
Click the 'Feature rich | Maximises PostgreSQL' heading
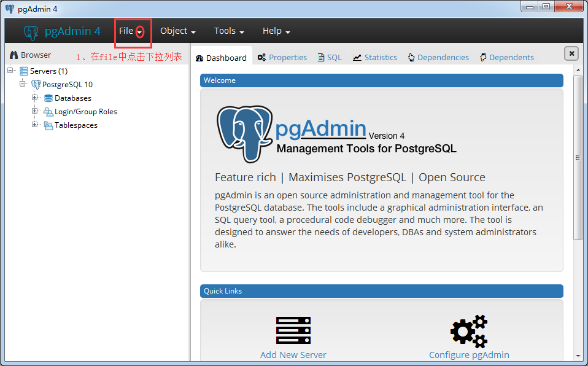[x=350, y=177]
